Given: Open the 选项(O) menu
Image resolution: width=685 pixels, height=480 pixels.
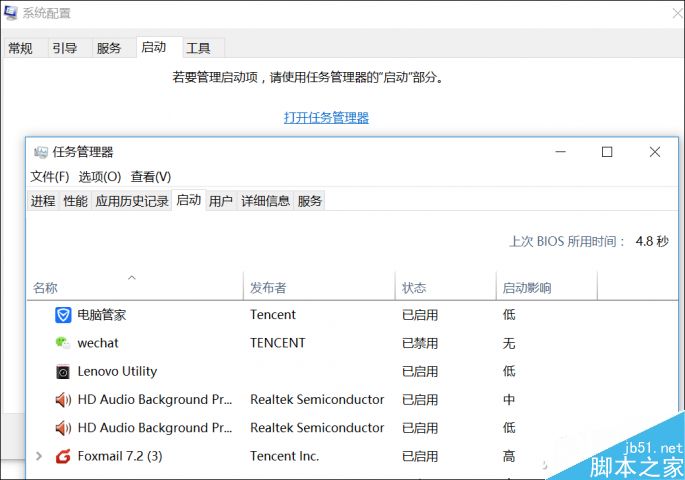Looking at the screenshot, I should [100, 176].
